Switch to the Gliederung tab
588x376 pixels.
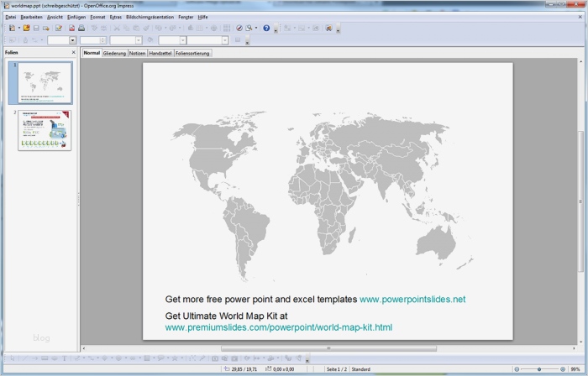point(114,53)
